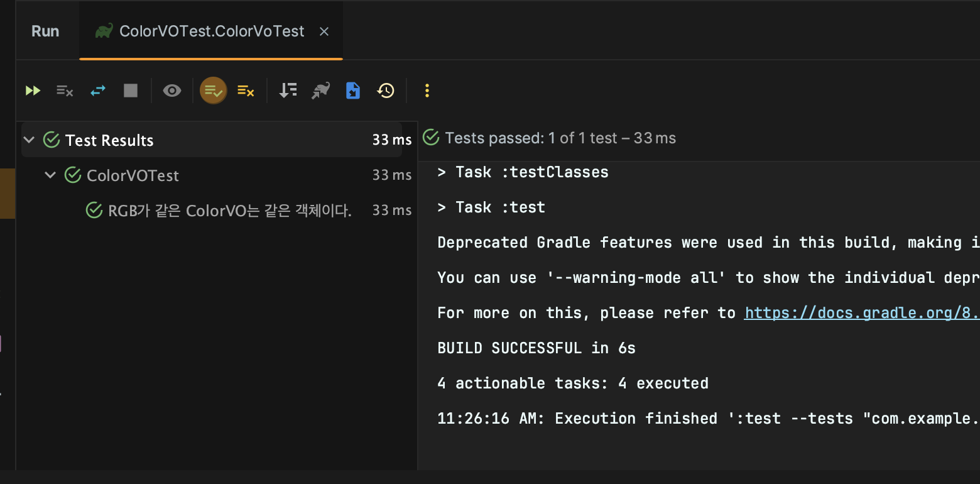Click the sort tests toolbar icon
Screen dimensions: 980x484
tap(288, 91)
